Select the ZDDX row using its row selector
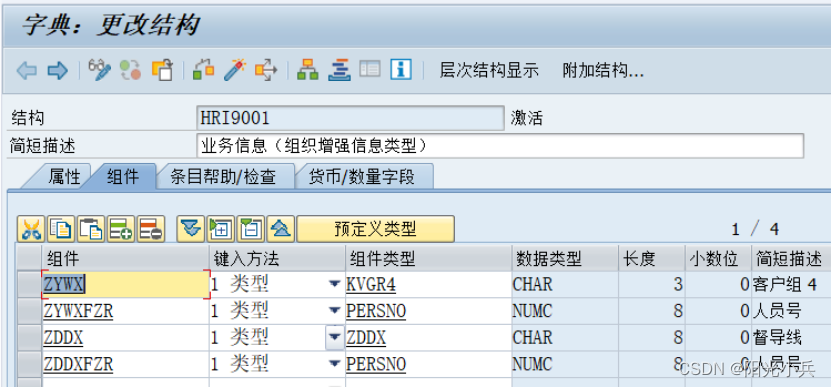831x387 pixels. click(29, 338)
